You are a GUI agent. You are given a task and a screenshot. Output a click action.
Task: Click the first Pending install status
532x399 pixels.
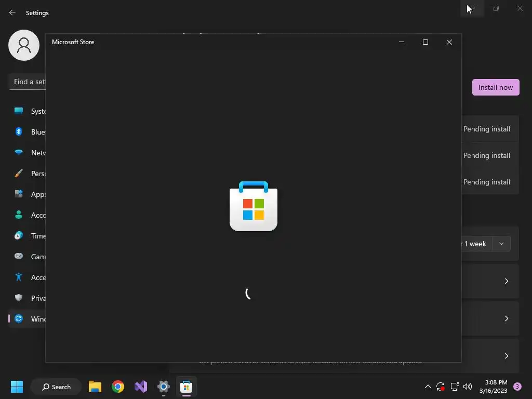click(486, 129)
